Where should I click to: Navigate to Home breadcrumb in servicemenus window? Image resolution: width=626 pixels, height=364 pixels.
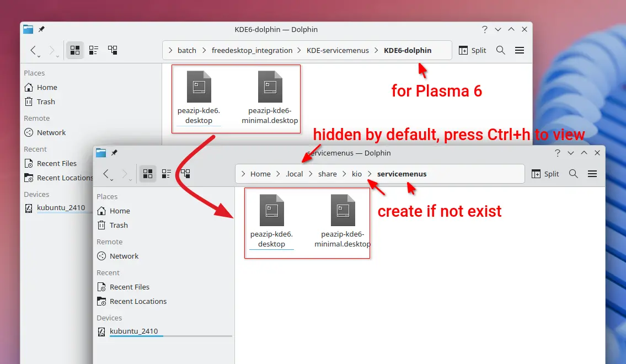click(260, 174)
